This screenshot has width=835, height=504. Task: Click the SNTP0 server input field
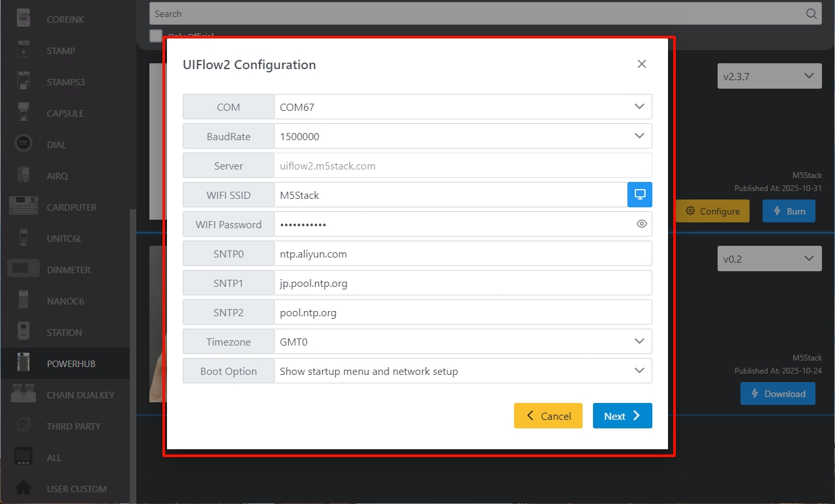[x=463, y=254]
